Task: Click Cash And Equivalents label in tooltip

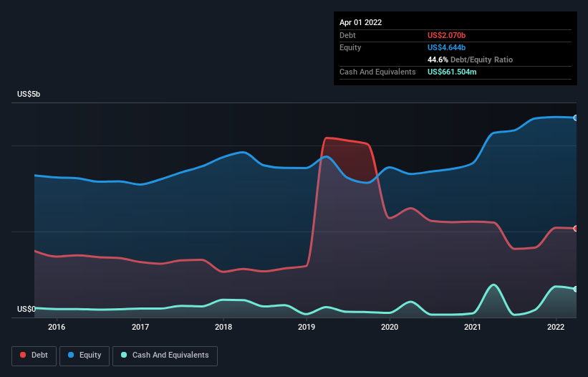Action: 377,72
